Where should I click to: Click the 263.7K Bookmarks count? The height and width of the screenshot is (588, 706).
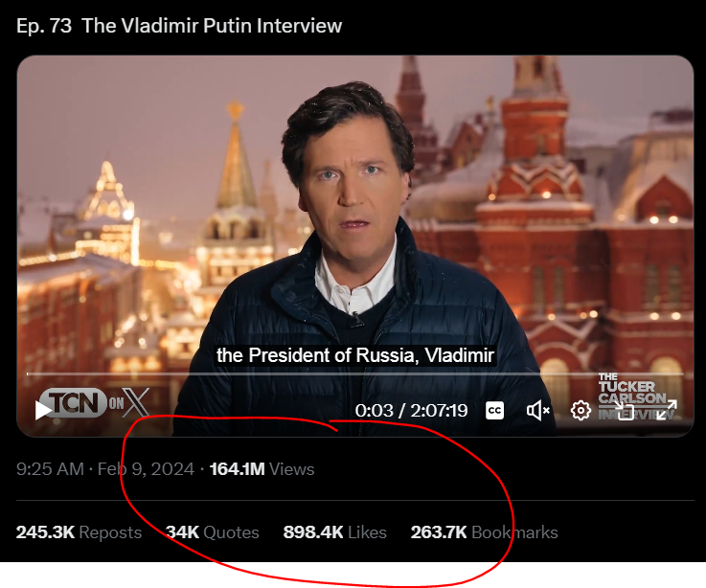(484, 532)
